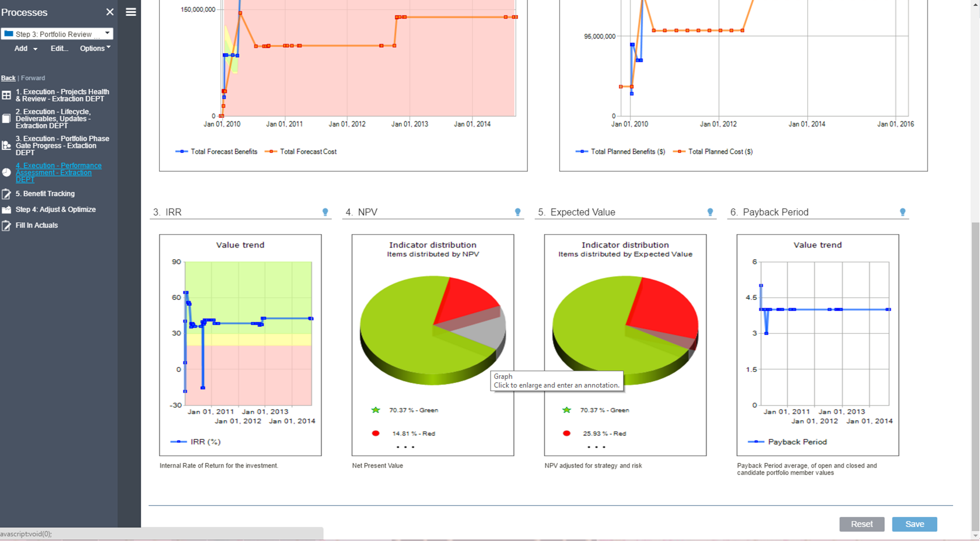Expand the Add dropdown menu
The image size is (980, 541).
(x=24, y=48)
